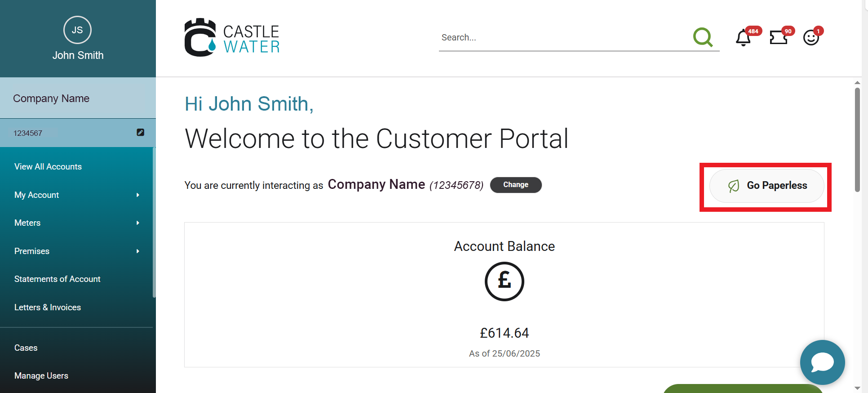Expand the Premises submenu arrow
The width and height of the screenshot is (868, 393).
(x=138, y=251)
